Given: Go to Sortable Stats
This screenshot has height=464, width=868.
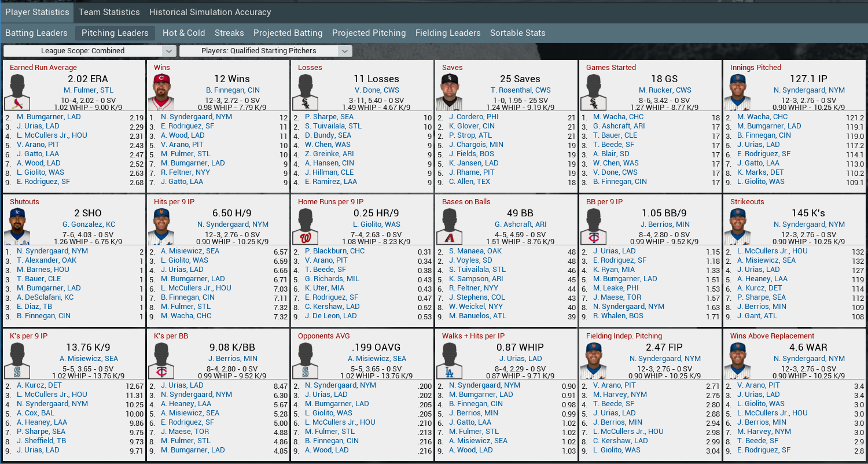Looking at the screenshot, I should (x=517, y=33).
